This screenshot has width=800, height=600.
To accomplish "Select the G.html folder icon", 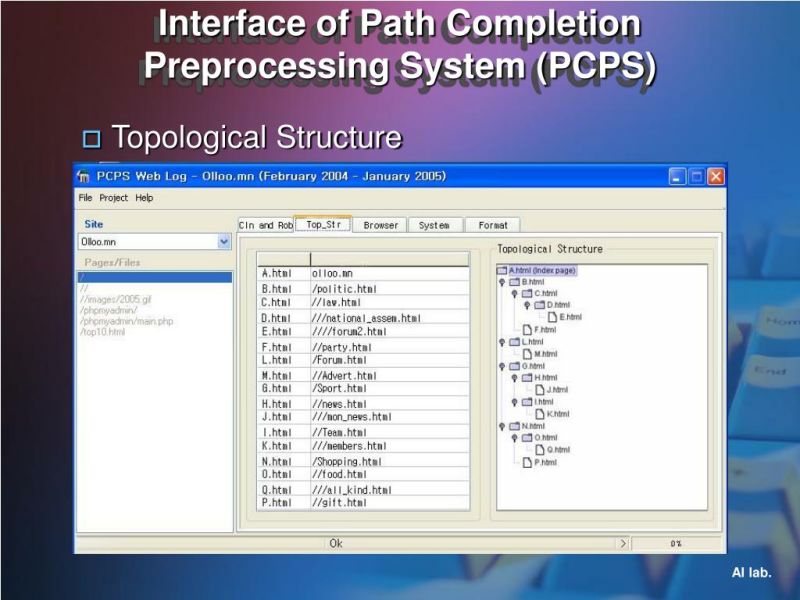I will (514, 366).
